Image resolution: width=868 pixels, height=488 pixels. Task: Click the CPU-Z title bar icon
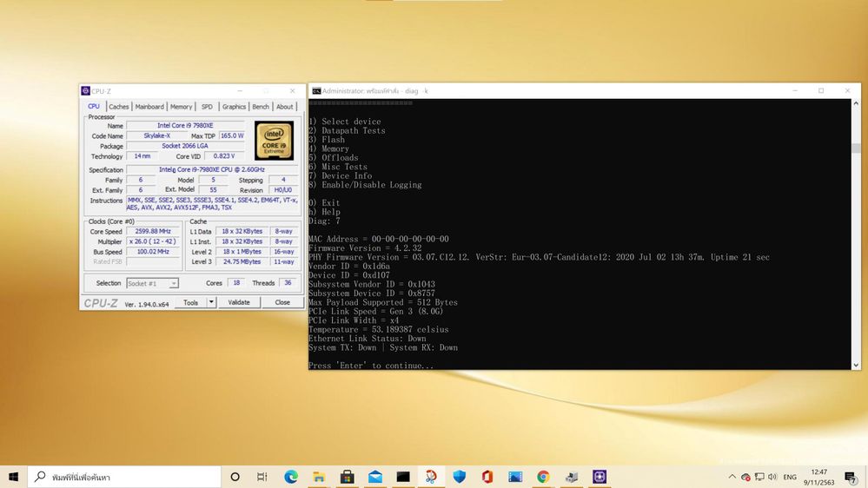(86, 90)
